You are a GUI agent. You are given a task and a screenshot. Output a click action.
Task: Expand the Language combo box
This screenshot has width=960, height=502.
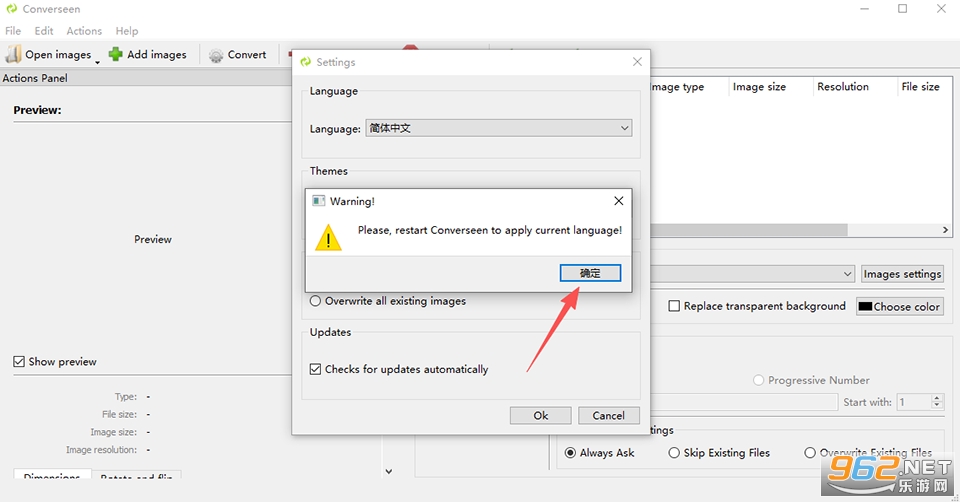click(499, 128)
